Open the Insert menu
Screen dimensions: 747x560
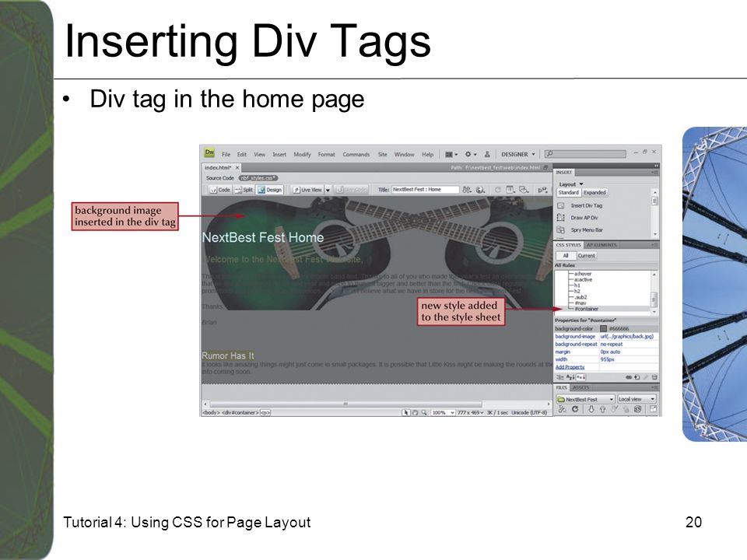click(x=279, y=154)
